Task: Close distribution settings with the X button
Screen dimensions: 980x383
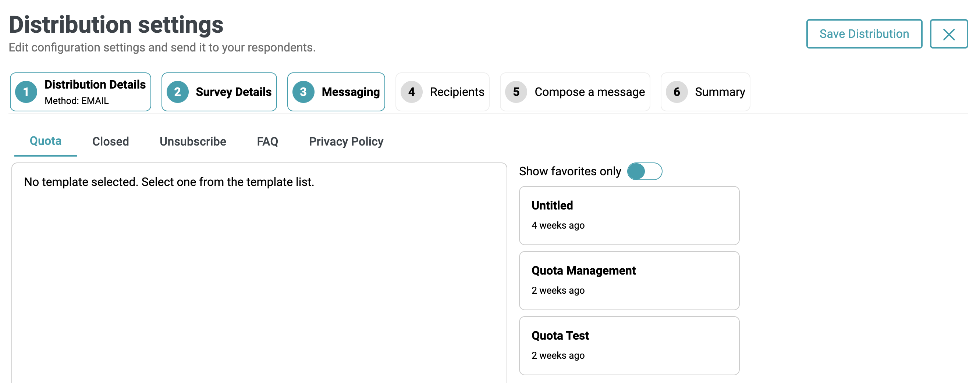Action: [949, 34]
